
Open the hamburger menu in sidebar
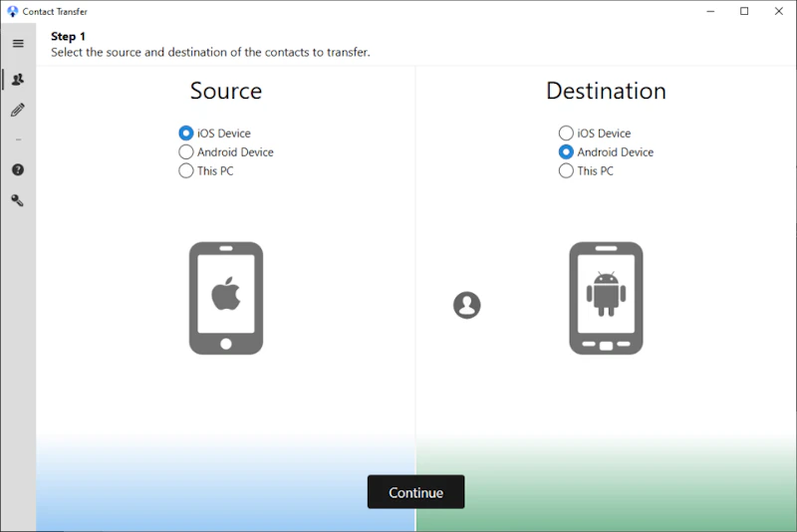pyautogui.click(x=18, y=43)
